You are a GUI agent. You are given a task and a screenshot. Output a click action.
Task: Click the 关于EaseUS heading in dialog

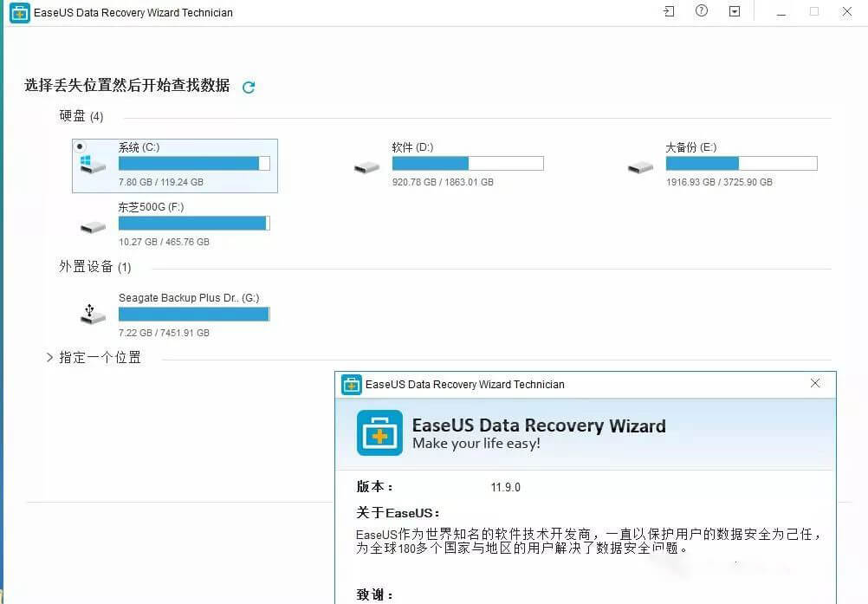[398, 513]
